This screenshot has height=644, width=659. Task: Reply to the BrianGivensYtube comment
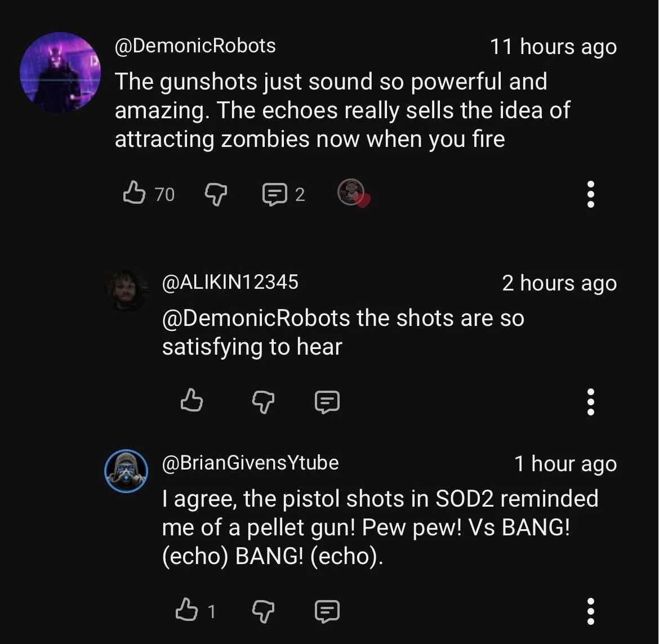[x=327, y=611]
